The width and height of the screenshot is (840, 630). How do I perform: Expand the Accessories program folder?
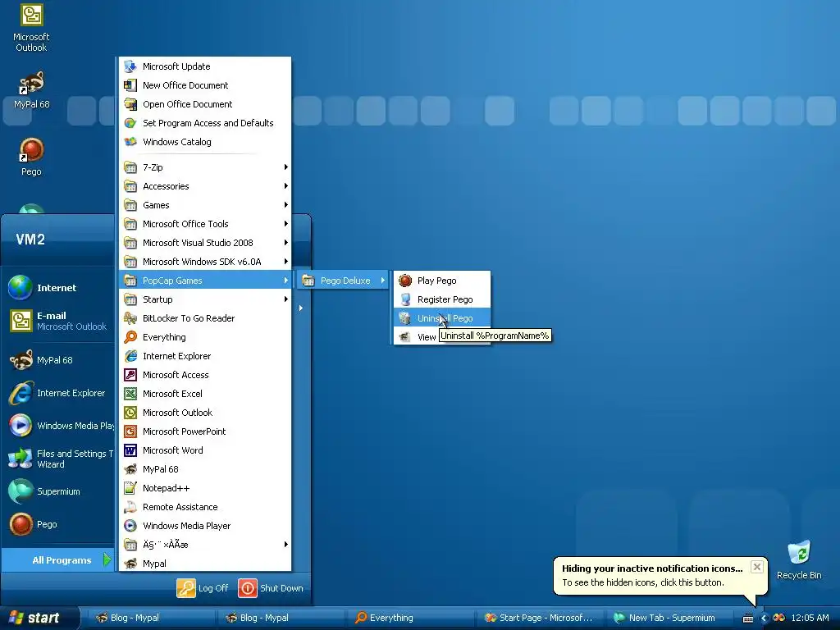click(x=205, y=186)
